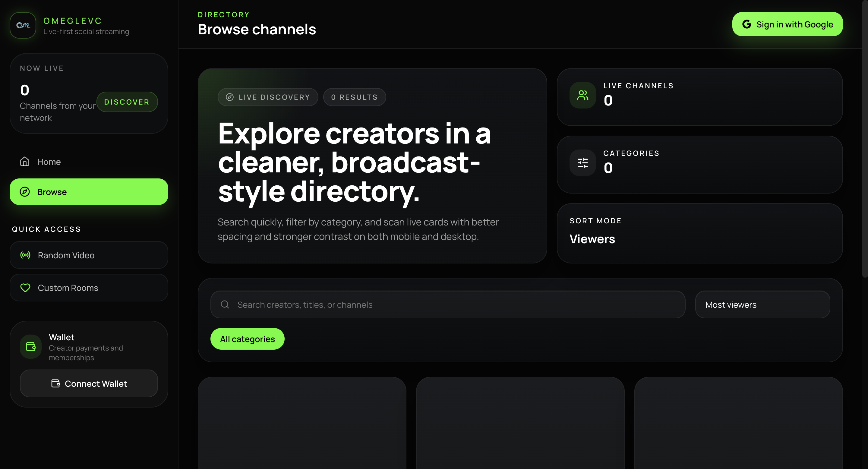Click the Random Video broadcast icon
The width and height of the screenshot is (868, 469).
pyautogui.click(x=25, y=255)
